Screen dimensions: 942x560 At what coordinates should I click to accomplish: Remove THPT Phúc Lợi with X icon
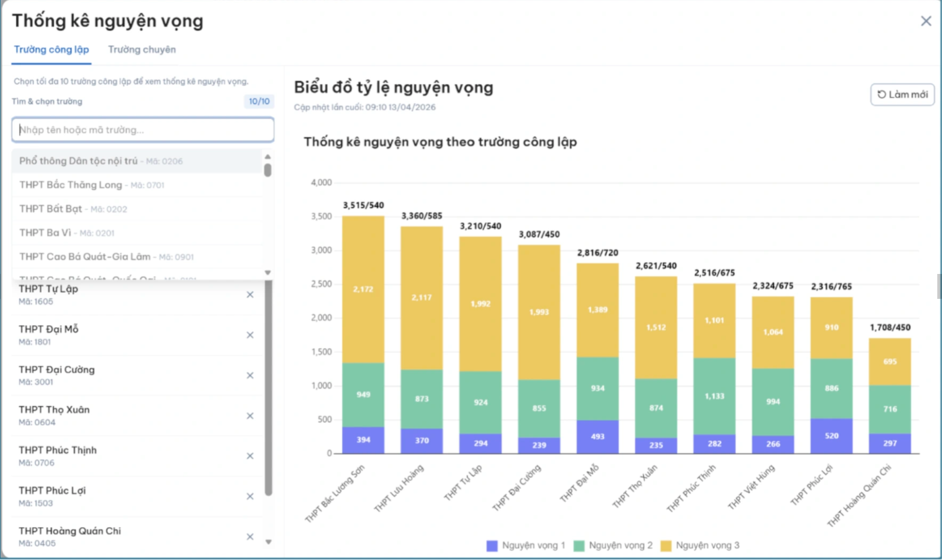click(250, 497)
